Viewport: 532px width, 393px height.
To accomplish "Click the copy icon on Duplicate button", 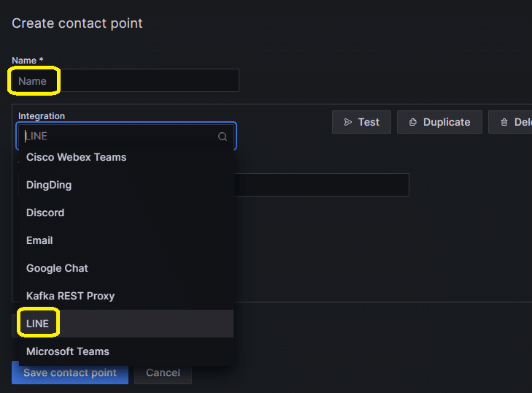I will (x=412, y=122).
